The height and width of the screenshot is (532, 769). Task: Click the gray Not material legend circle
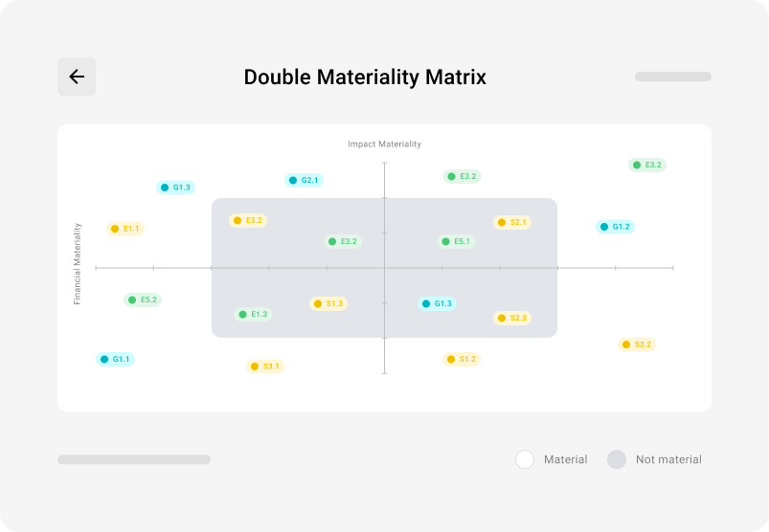[617, 459]
